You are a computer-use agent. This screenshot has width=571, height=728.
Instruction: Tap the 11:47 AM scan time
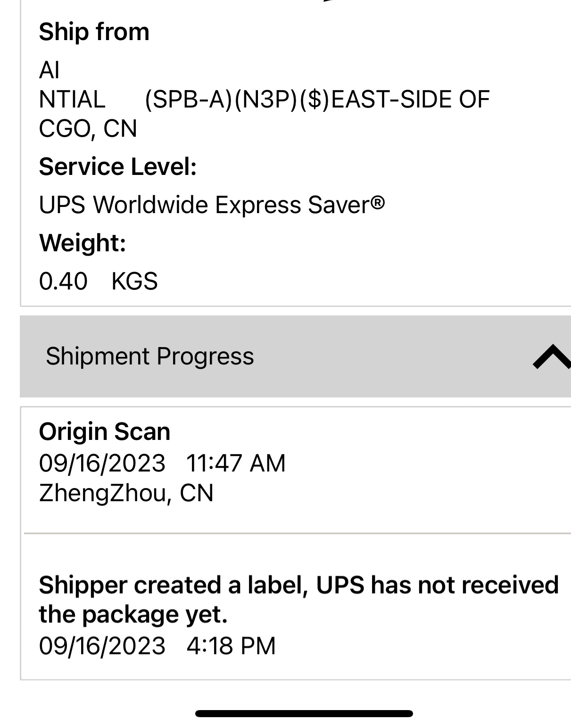point(236,463)
